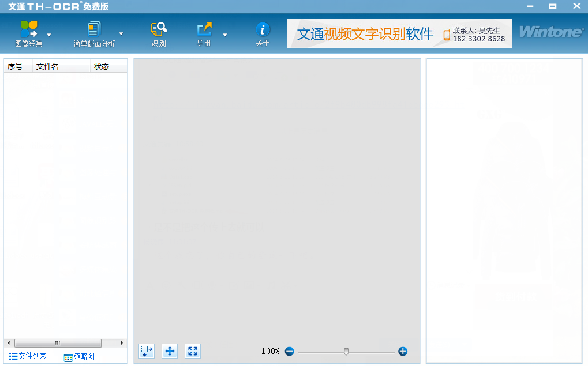Expand the 导出 dropdown arrow
Viewport: 588px width, 366px height.
225,35
